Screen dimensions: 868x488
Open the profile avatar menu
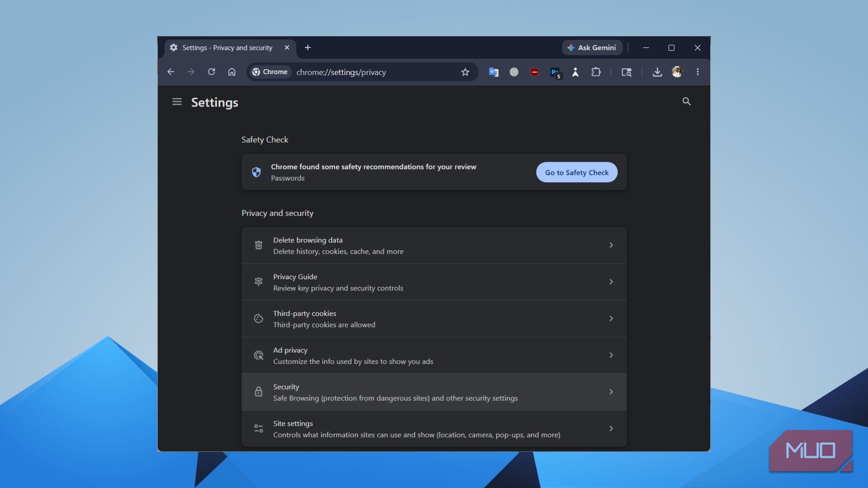[677, 72]
